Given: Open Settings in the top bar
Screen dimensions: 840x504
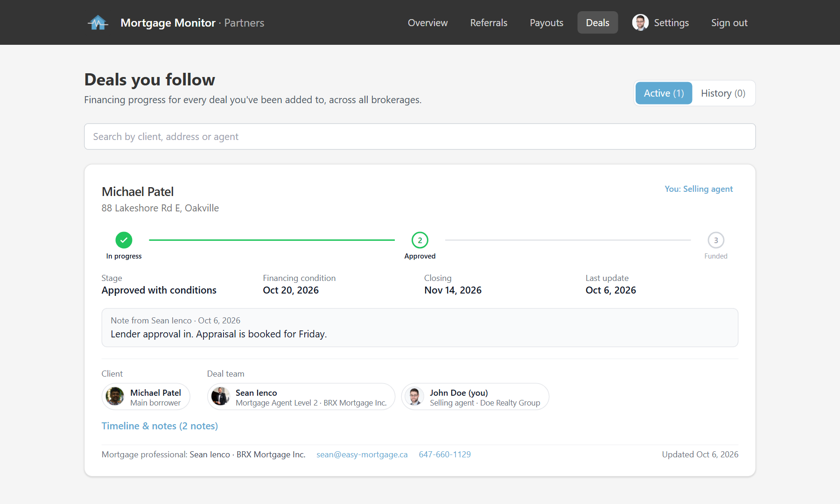Looking at the screenshot, I should click(671, 22).
